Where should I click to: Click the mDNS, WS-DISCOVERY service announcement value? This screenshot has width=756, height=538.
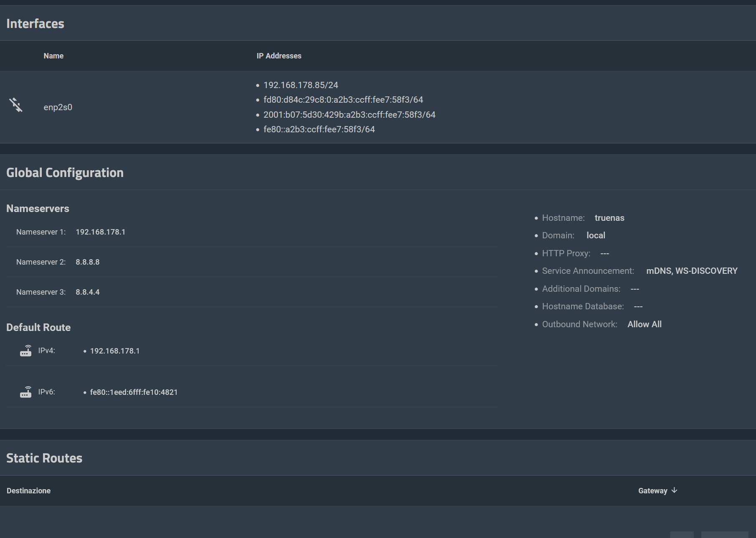692,271
